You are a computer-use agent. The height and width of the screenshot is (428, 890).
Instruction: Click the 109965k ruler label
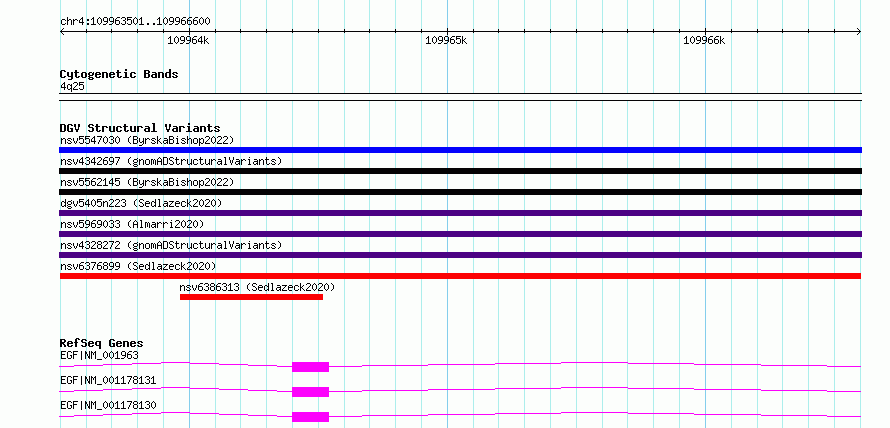447,41
